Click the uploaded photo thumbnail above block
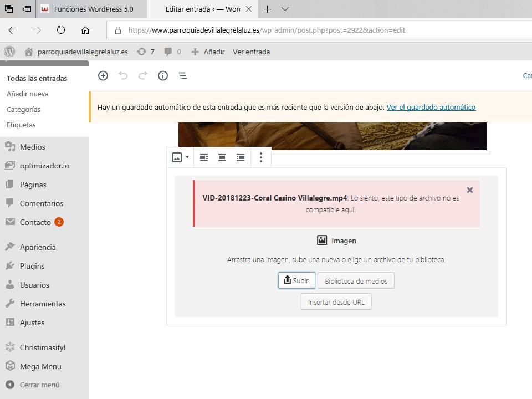532x399 pixels. click(332, 136)
